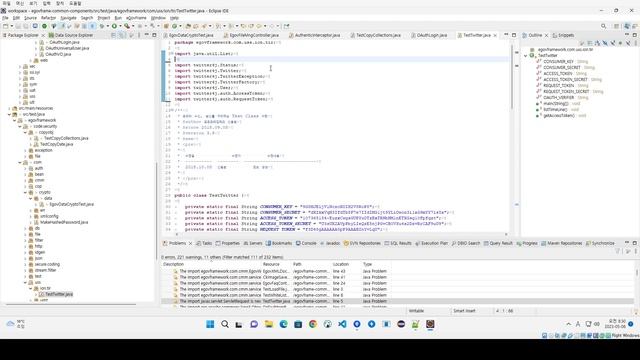The image size is (640, 360).
Task: Minimize the editor area
Action: (506, 35)
